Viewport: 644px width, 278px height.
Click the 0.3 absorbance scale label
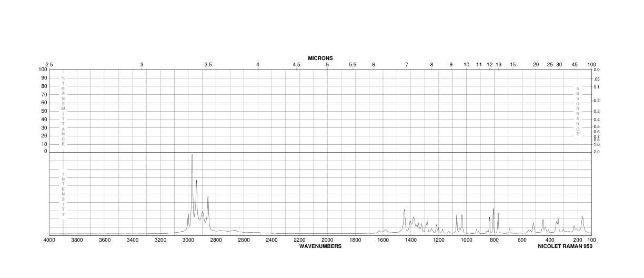pyautogui.click(x=597, y=111)
